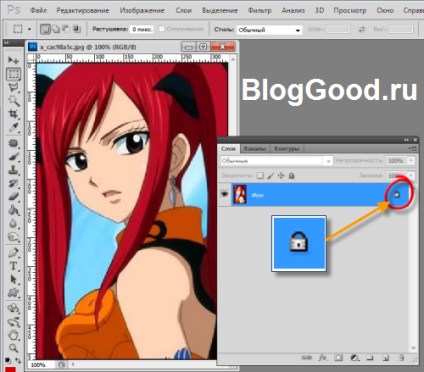The image size is (424, 372).
Task: Switch to the Каналы tab
Action: (255, 149)
